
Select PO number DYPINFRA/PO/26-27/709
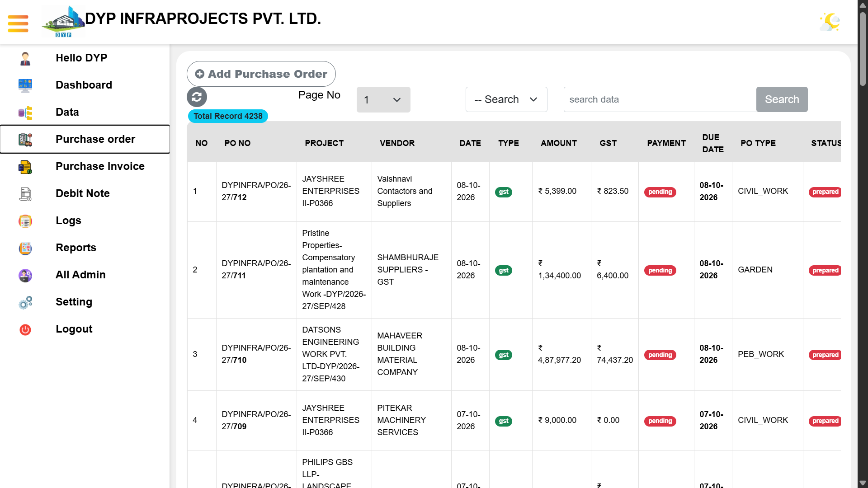pyautogui.click(x=256, y=420)
